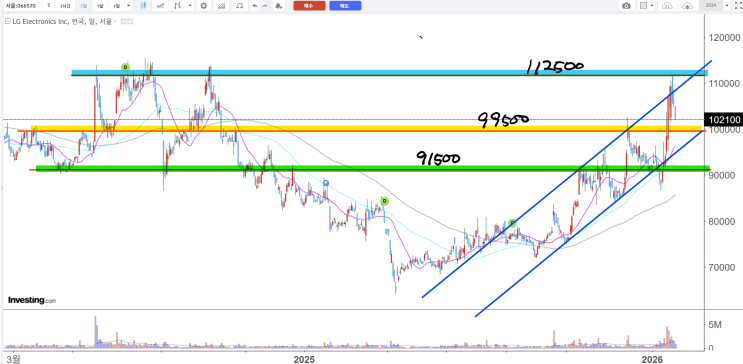Click the 5M volume axis label
The image size is (743, 364).
coord(715,325)
